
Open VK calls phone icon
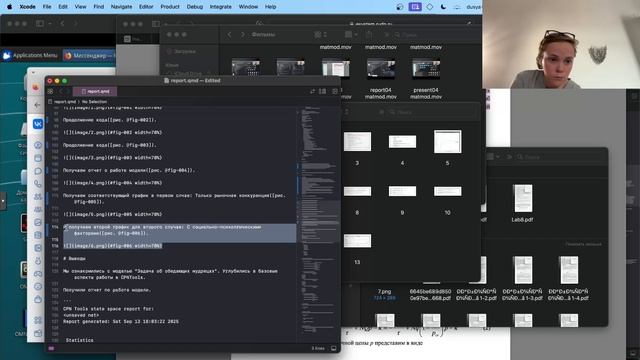(38, 184)
